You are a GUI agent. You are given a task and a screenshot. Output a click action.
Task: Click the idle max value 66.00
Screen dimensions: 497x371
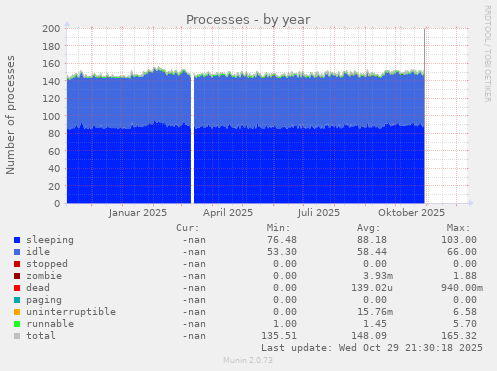[x=462, y=252]
